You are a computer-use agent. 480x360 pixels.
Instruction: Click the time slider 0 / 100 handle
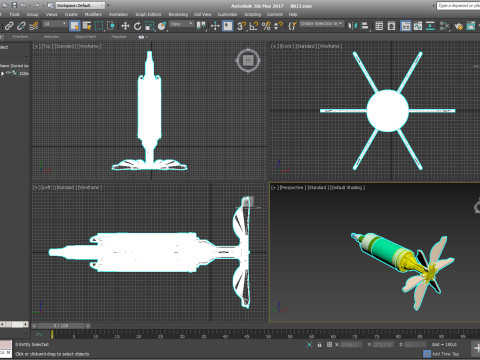[61, 326]
